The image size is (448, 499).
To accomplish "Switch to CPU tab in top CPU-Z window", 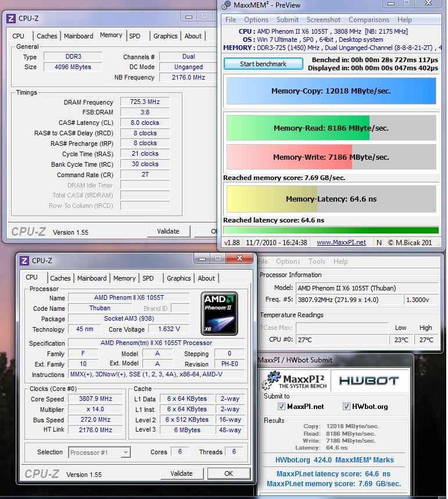I will (18, 36).
